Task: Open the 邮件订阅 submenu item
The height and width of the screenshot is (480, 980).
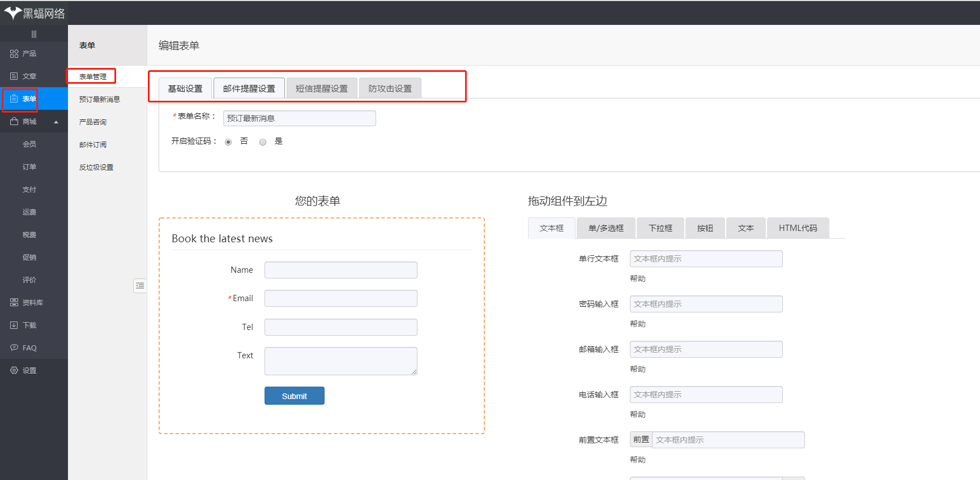Action: (x=93, y=144)
